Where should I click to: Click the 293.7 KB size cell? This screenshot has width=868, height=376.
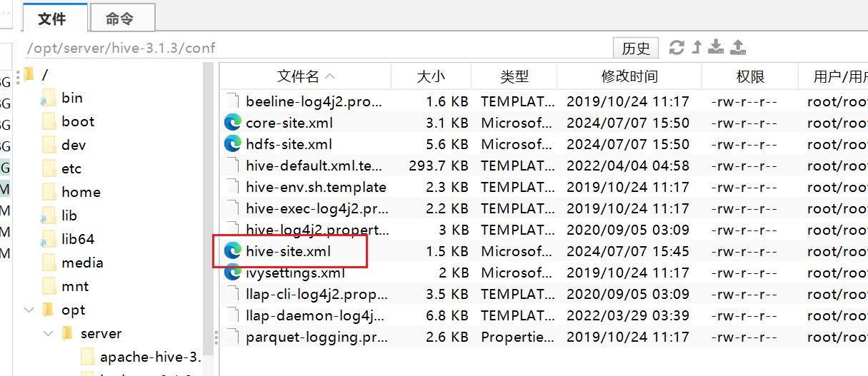pyautogui.click(x=439, y=166)
